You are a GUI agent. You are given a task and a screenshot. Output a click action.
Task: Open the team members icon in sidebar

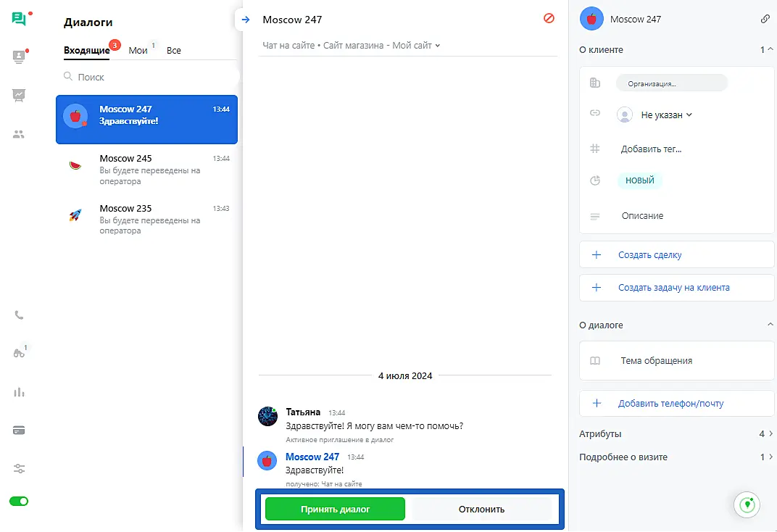point(19,134)
